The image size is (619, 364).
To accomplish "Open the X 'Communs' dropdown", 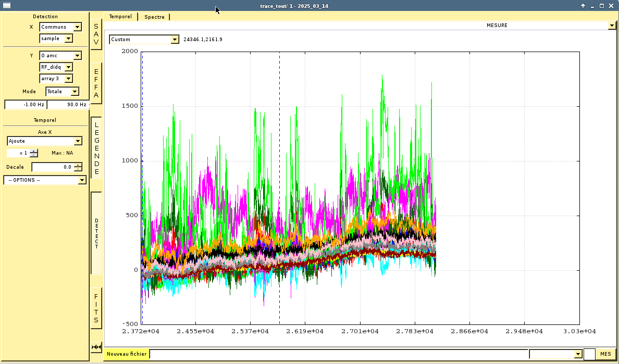I will tap(78, 27).
